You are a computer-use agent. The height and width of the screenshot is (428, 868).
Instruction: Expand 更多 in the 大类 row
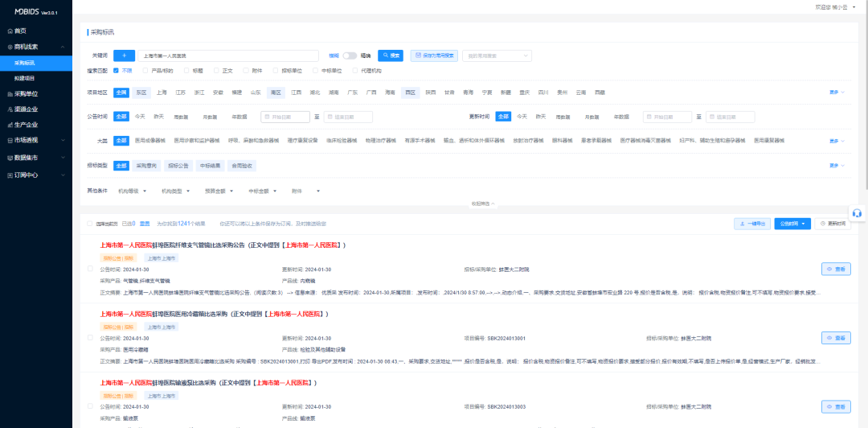tap(837, 141)
